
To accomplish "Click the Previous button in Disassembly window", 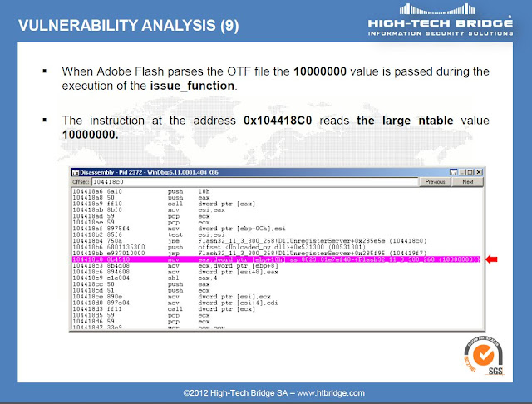I will pos(435,182).
